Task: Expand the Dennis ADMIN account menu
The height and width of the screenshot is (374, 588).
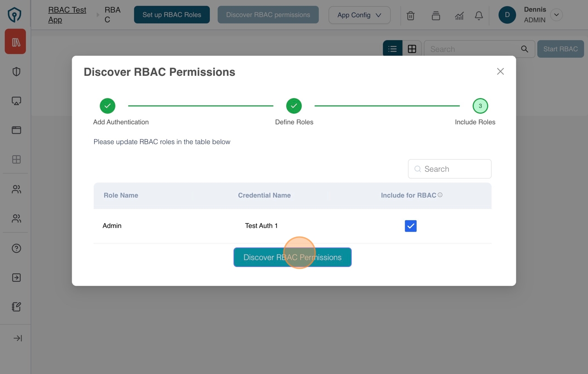Action: pos(556,15)
